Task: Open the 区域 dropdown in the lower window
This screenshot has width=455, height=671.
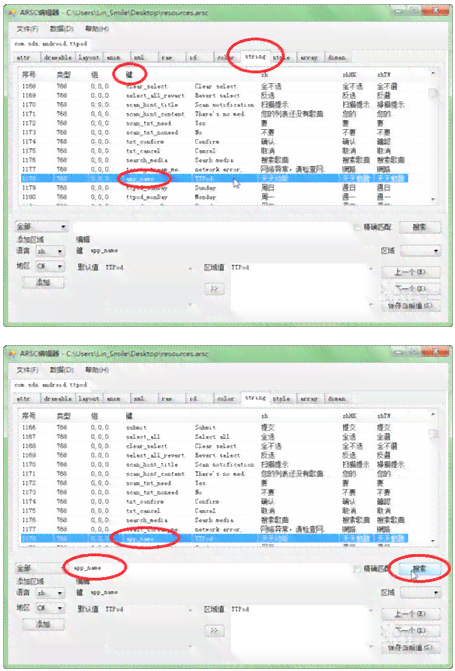Action: (420, 593)
